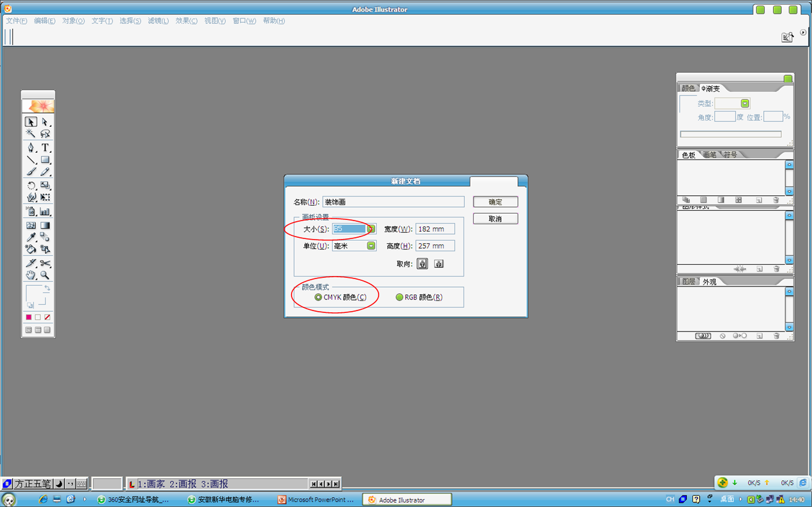
Task: Expand the gradient 类型 dropdown
Action: (x=745, y=103)
